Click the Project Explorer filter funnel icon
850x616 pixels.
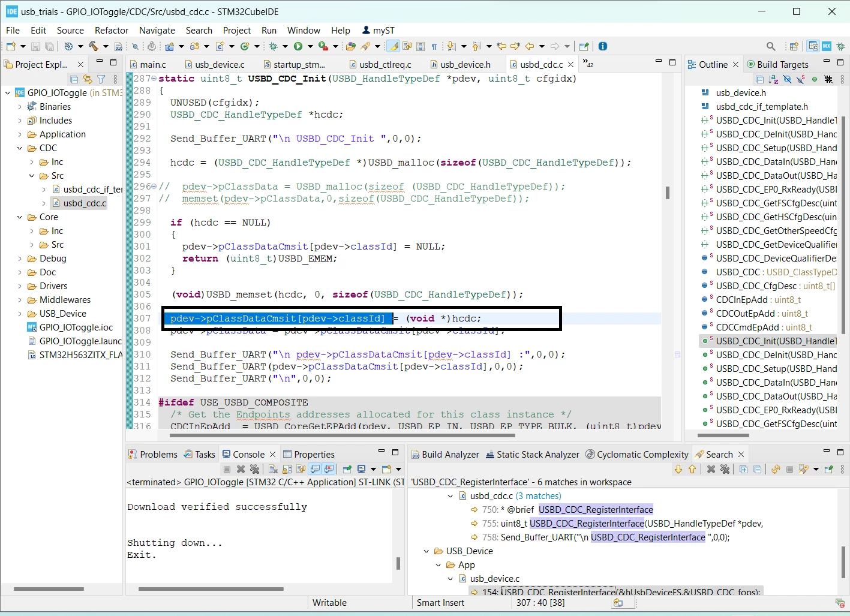pyautogui.click(x=101, y=79)
